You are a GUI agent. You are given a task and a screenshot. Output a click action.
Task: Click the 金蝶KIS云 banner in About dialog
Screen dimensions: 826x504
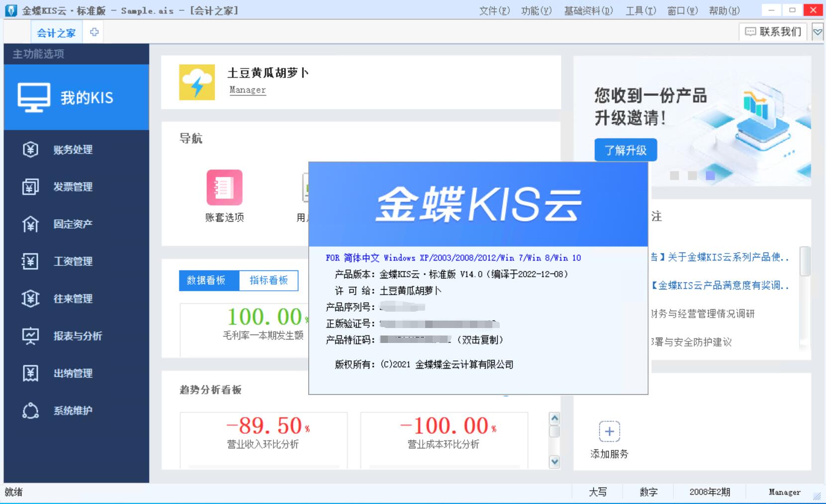tap(478, 204)
